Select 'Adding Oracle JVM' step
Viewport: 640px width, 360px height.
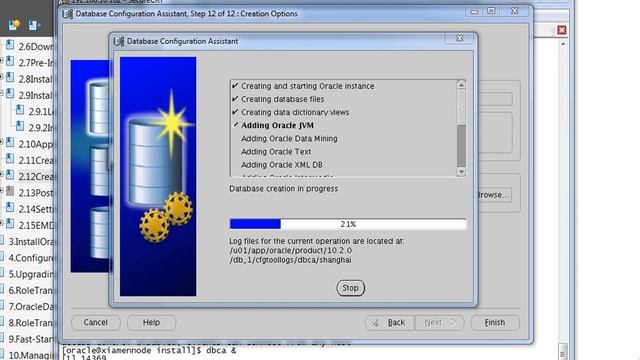[278, 125]
